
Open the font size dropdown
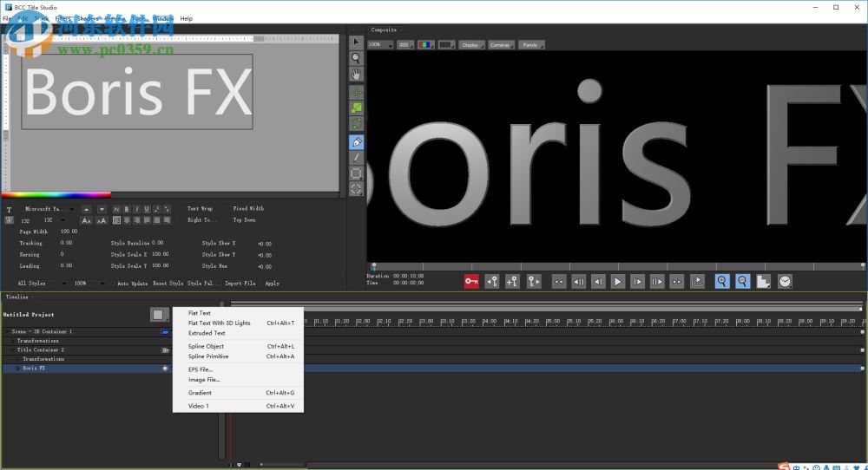tap(56, 220)
